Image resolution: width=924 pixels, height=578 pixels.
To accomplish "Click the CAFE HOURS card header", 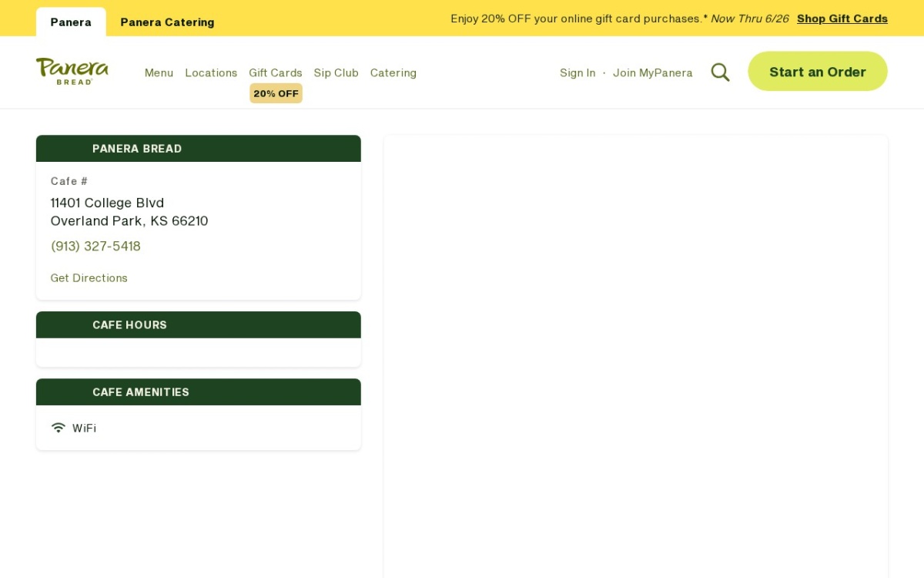I will pos(199,325).
